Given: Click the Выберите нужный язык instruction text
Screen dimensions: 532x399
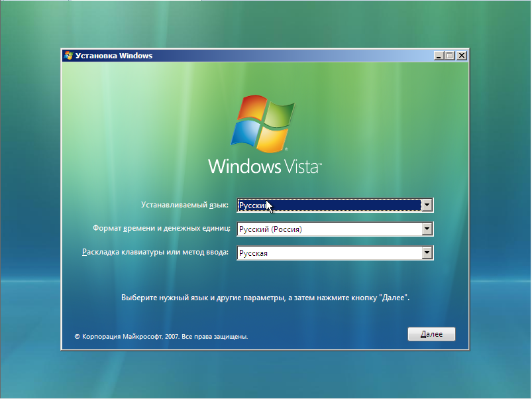Looking at the screenshot, I should pyautogui.click(x=265, y=298).
